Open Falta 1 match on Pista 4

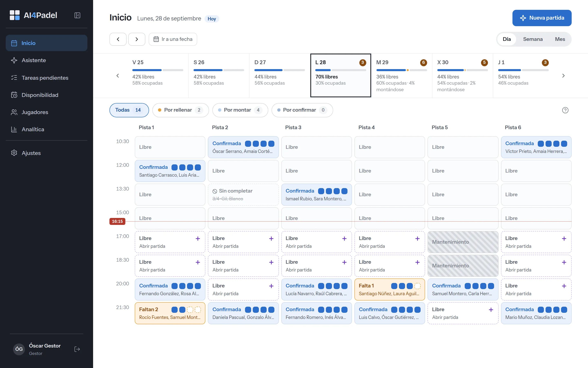[390, 289]
